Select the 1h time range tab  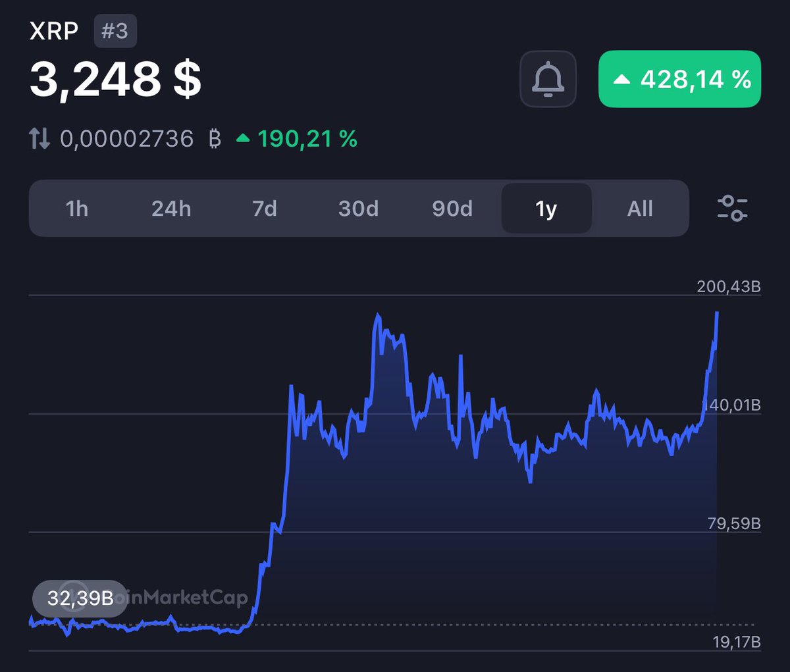77,209
